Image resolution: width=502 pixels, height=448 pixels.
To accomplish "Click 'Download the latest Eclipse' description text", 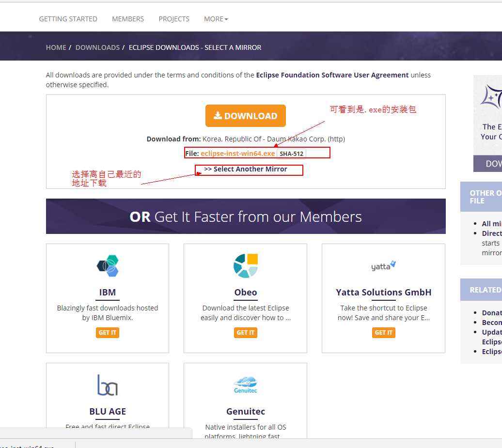I will [x=246, y=308].
